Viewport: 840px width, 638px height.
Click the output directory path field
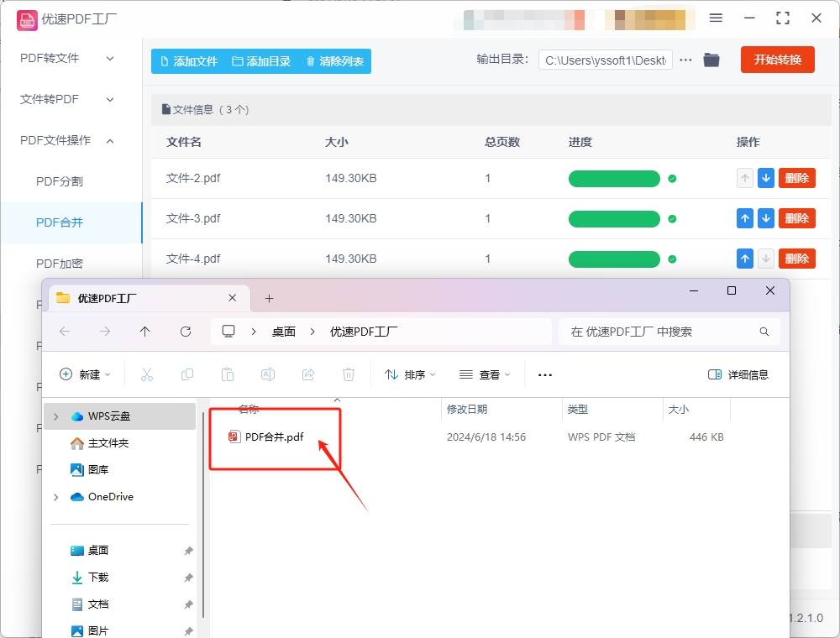606,60
